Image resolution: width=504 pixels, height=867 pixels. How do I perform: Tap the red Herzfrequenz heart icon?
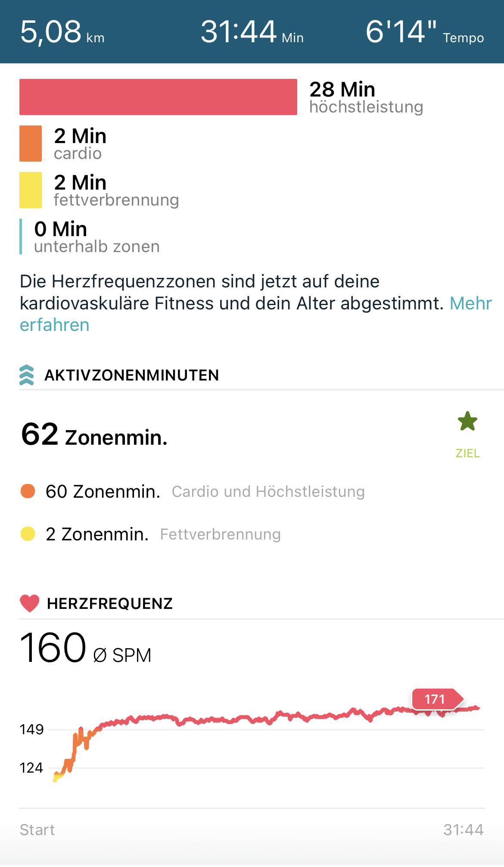click(30, 603)
